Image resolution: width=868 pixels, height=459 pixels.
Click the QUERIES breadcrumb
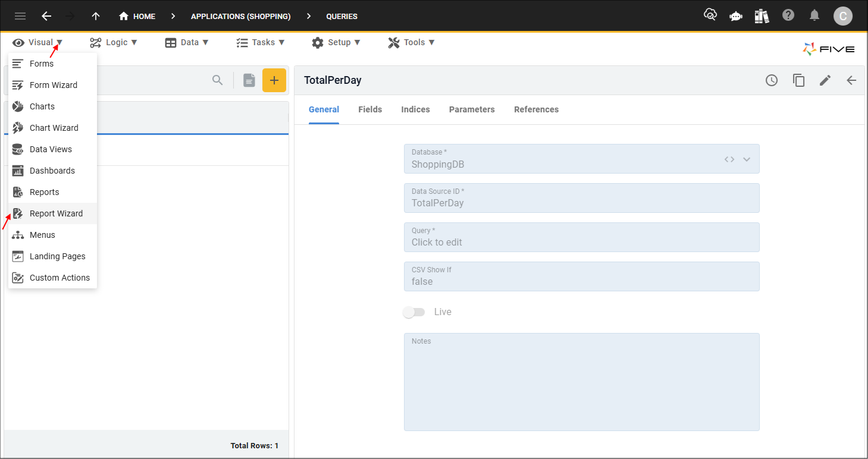[342, 16]
